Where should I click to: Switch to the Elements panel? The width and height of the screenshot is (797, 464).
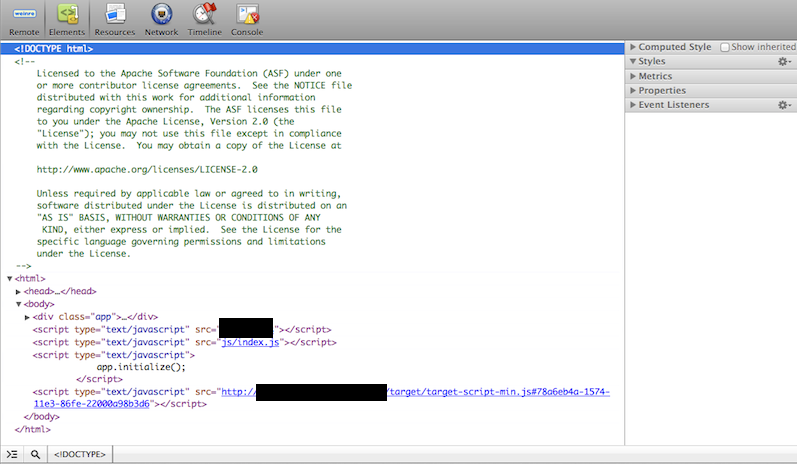coord(67,19)
